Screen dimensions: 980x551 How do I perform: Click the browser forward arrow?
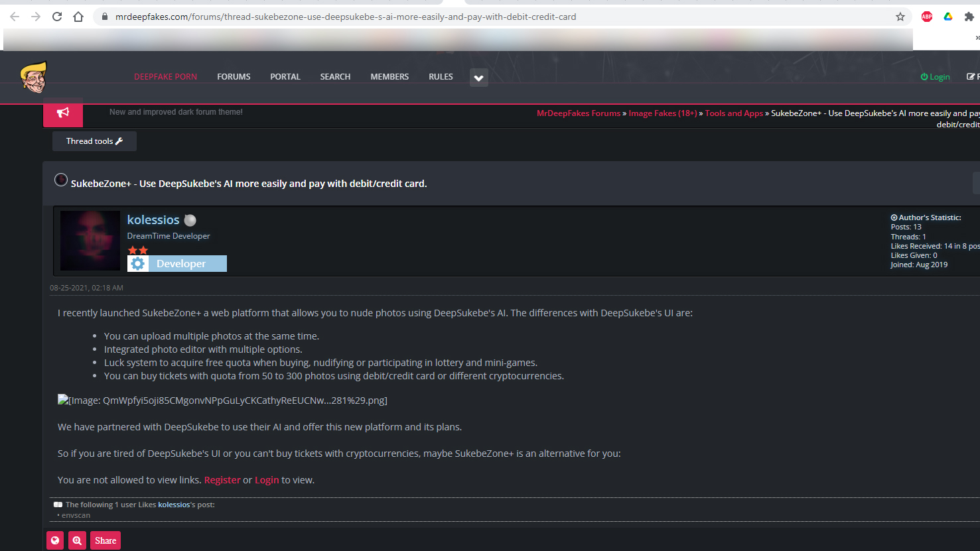coord(36,17)
